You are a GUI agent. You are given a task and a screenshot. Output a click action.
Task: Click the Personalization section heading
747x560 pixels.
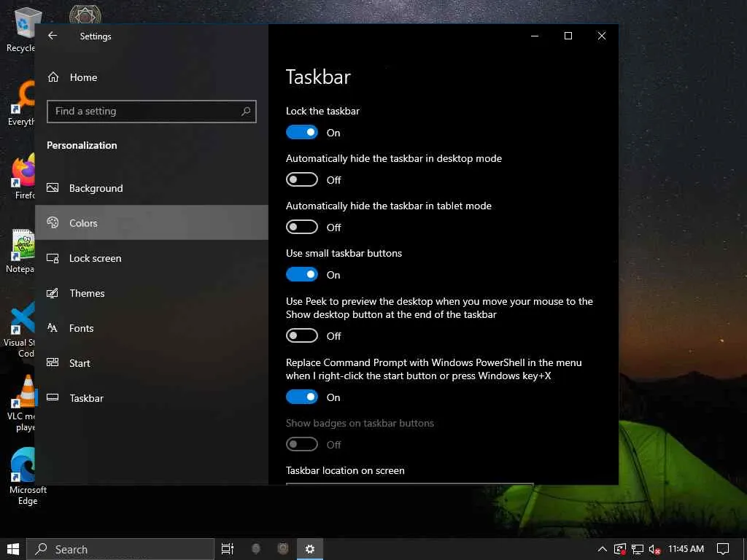click(82, 145)
